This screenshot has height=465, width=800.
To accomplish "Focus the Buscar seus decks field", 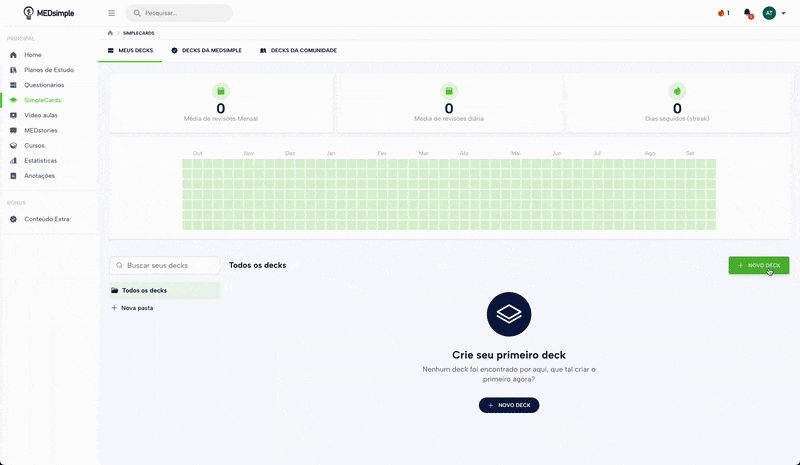I will (165, 265).
